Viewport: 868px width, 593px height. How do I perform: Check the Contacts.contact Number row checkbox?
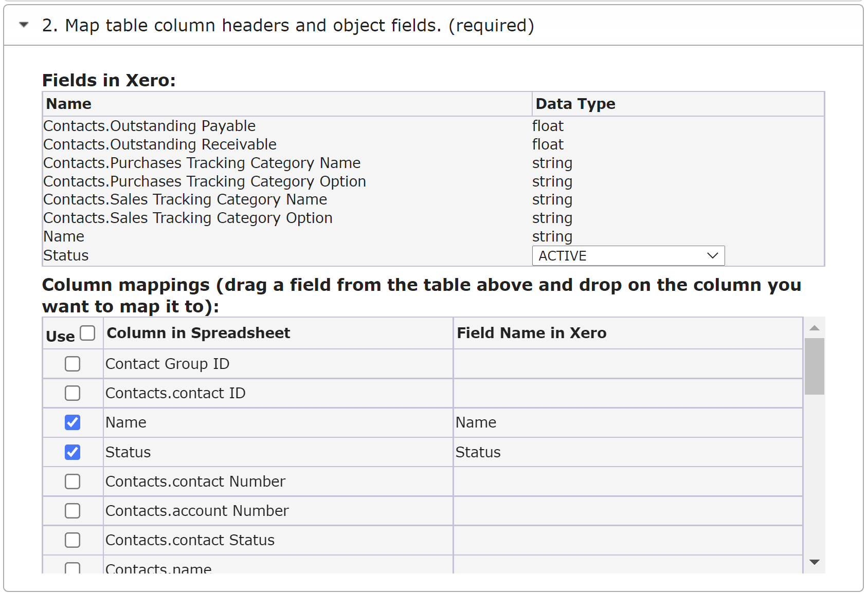coord(73,481)
